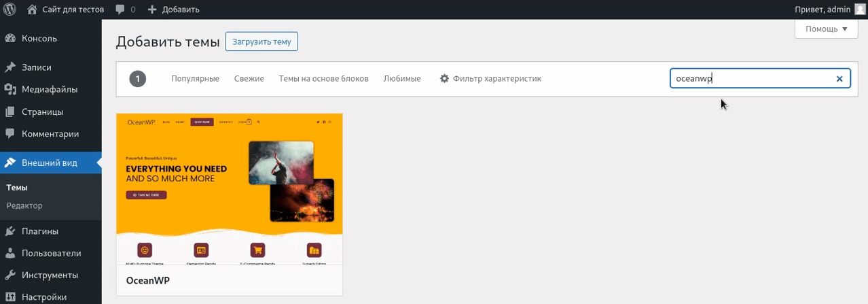Viewport: 868px width, 304px height.
Task: Open Инструменты menu item
Action: pyautogui.click(x=51, y=275)
